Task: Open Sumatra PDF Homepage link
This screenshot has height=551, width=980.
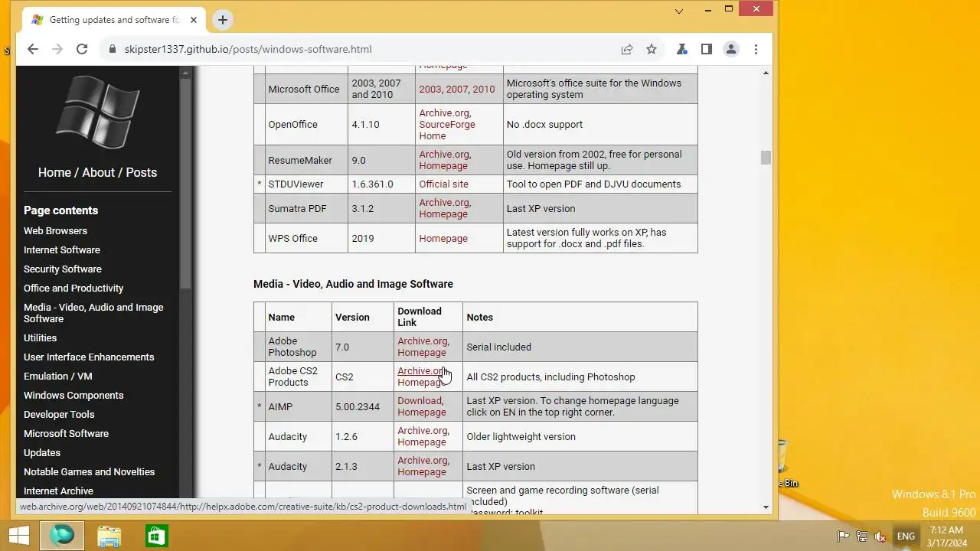Action: (x=443, y=214)
